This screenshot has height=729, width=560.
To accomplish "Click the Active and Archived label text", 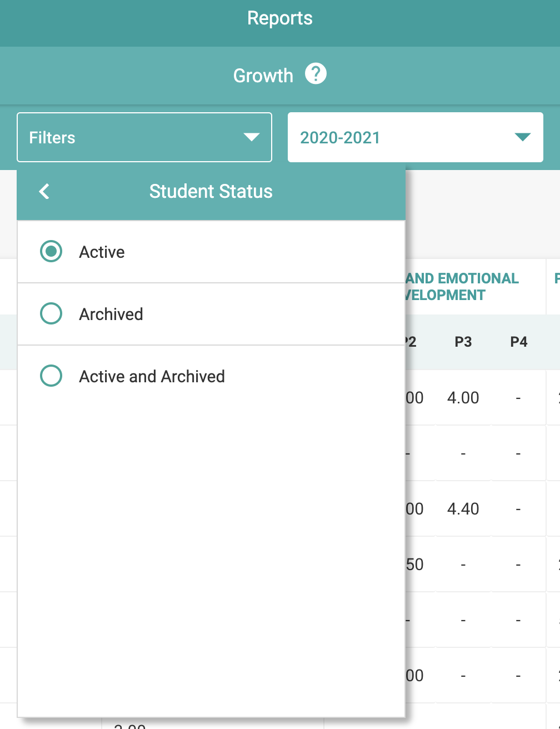I will (x=152, y=377).
